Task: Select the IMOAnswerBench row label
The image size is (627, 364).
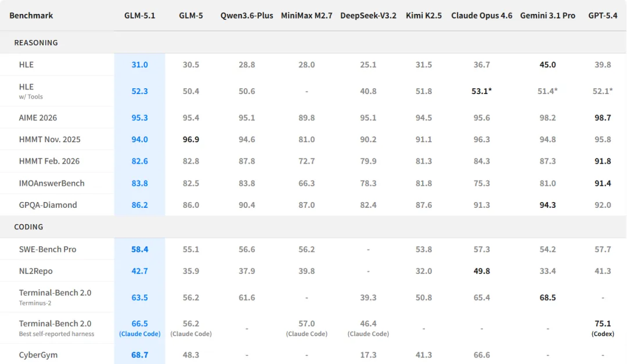Action: click(x=52, y=183)
